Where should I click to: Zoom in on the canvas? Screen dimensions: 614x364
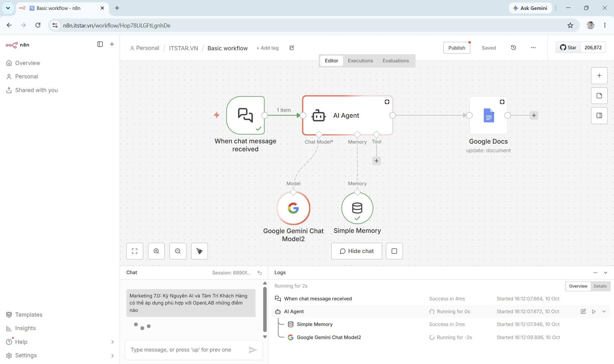(x=156, y=251)
